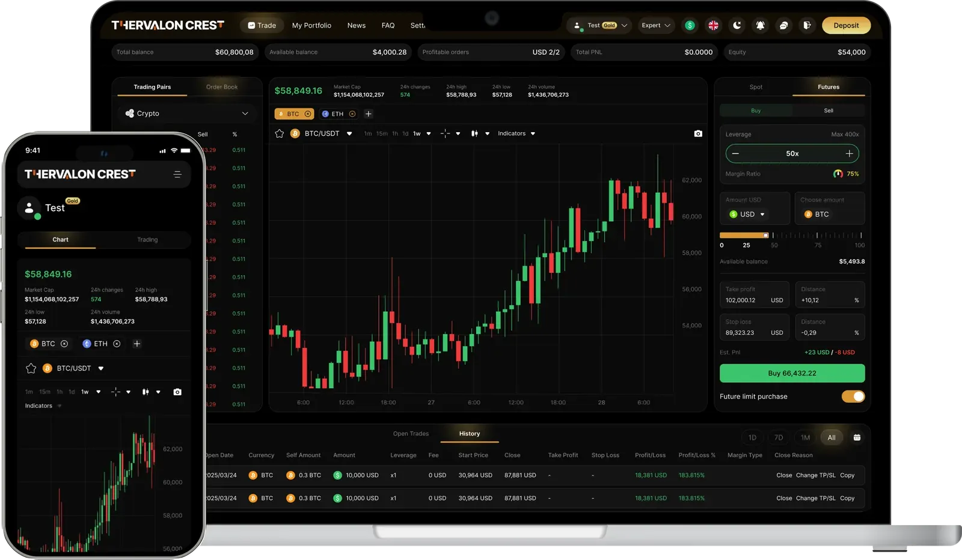This screenshot has height=560, width=962.
Task: Click Copy in second history row
Action: tap(847, 498)
